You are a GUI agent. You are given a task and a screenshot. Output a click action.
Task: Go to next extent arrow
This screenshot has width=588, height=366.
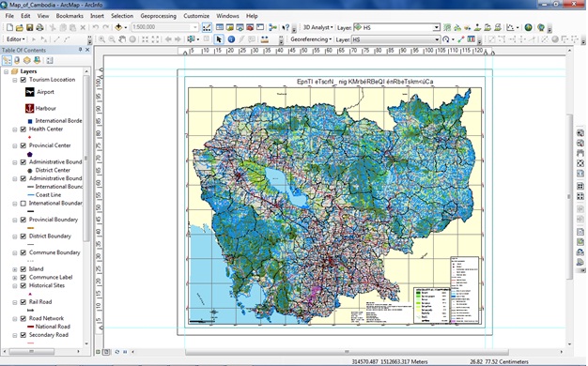point(178,39)
